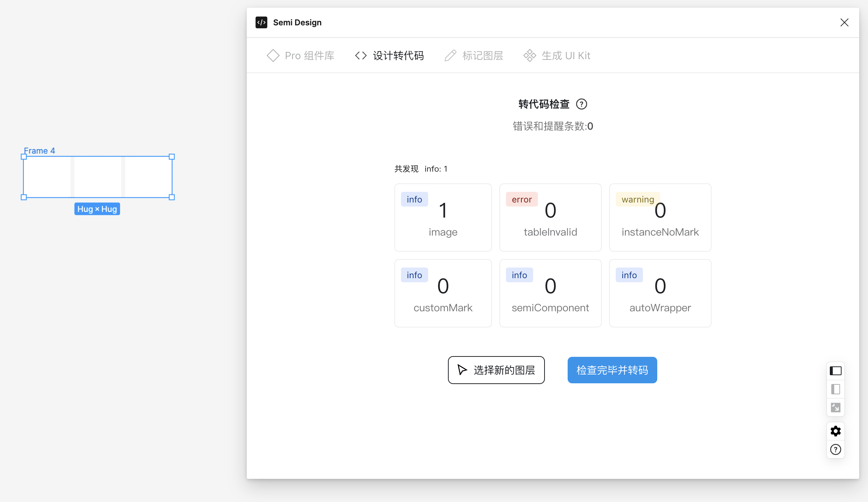Viewport: 868px width, 502px height.
Task: Select the full-width panel layout icon
Action: tap(835, 371)
